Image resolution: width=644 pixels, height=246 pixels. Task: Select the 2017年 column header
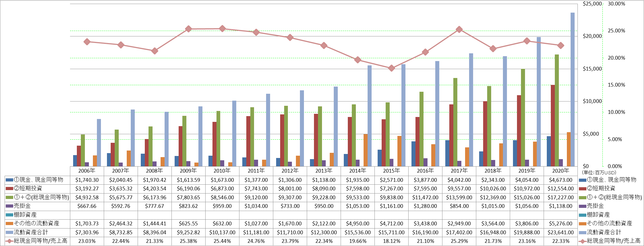tap(459, 171)
